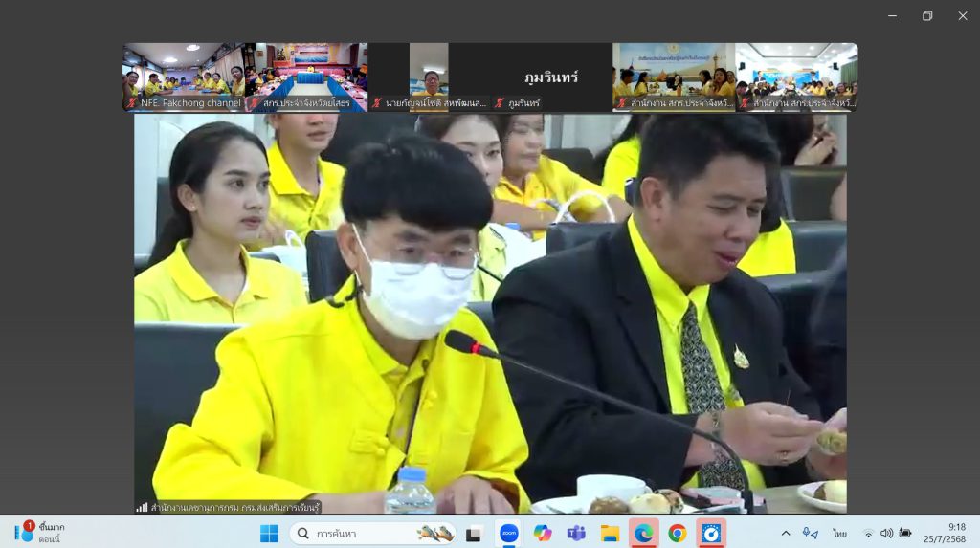Open the Wi-Fi network panel
This screenshot has height=548, width=980.
869,533
